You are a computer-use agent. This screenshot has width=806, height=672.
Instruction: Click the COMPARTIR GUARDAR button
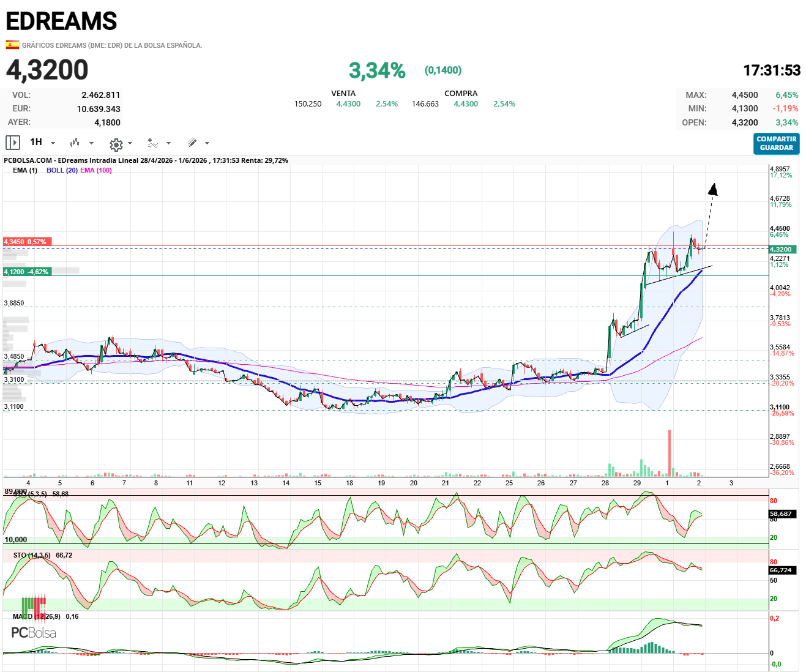click(776, 143)
